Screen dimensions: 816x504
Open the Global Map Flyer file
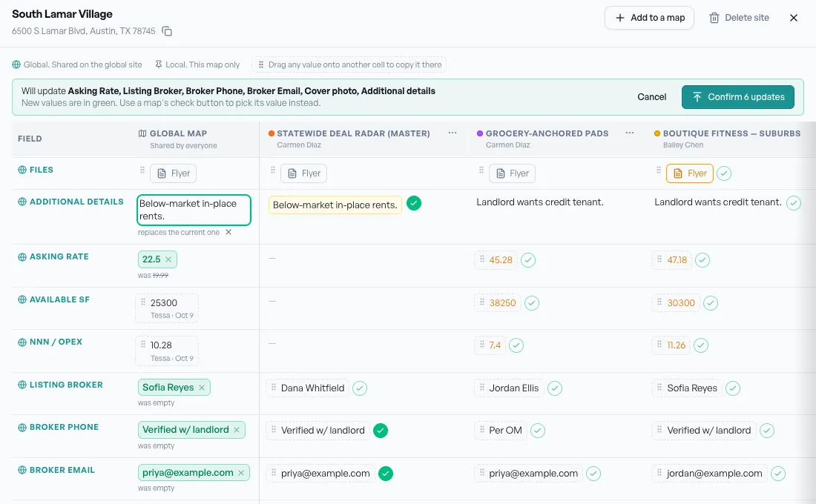174,173
